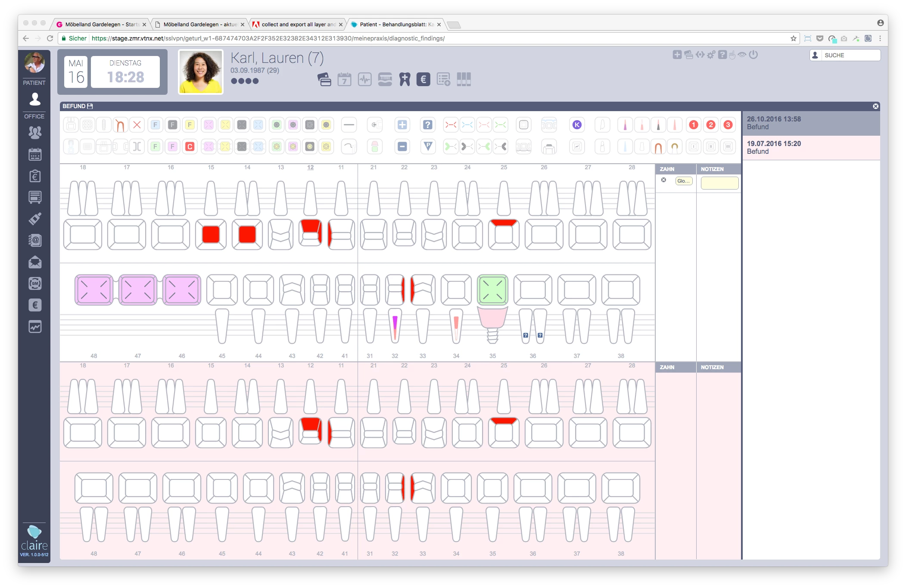The width and height of the screenshot is (906, 588).
Task: Select red circle number 2 icon
Action: pyautogui.click(x=711, y=125)
